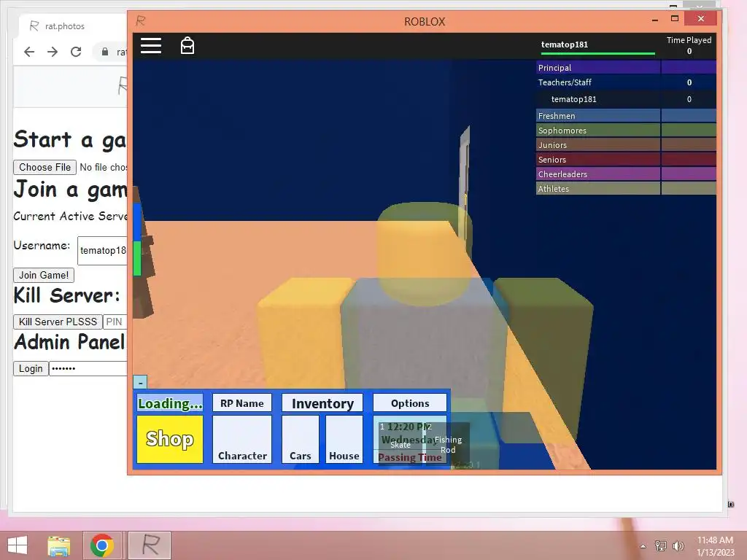Select the Cars panel
Image resolution: width=747 pixels, height=560 pixels.
(x=300, y=439)
